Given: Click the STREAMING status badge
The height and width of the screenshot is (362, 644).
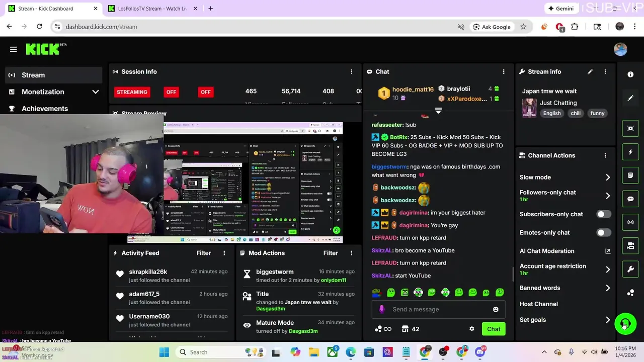Looking at the screenshot, I should (x=132, y=92).
